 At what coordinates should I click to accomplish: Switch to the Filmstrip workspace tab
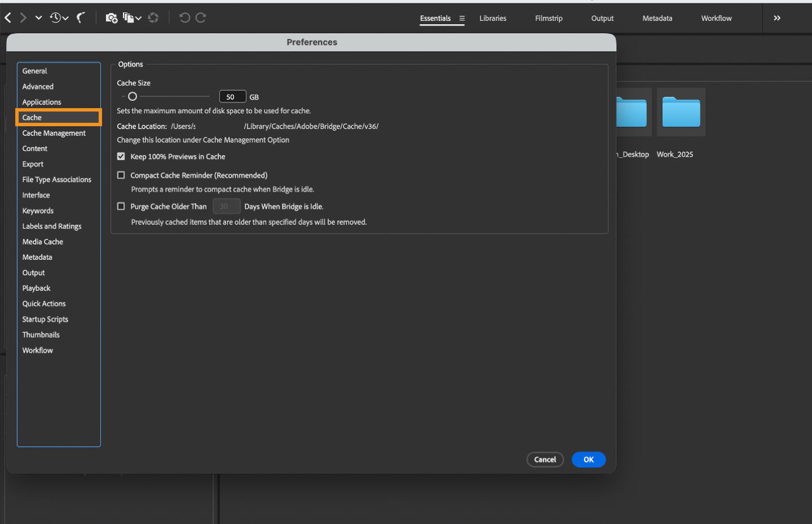click(x=548, y=18)
